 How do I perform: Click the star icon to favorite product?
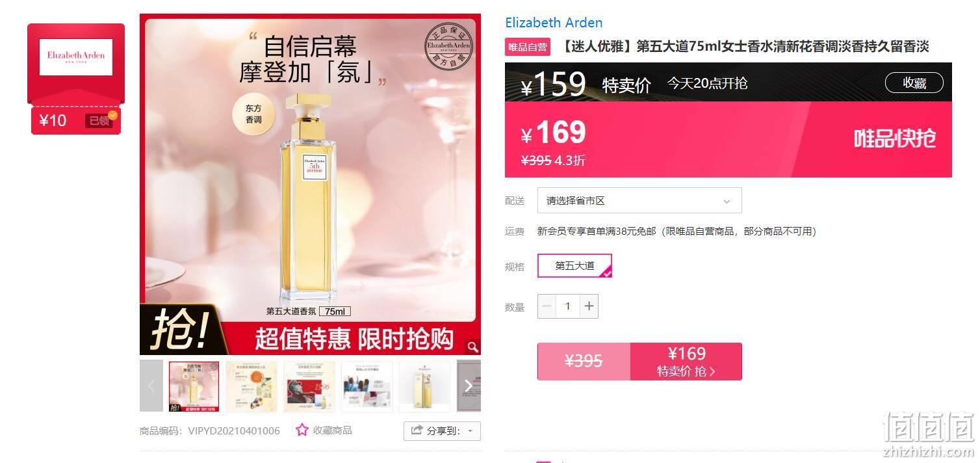click(302, 430)
